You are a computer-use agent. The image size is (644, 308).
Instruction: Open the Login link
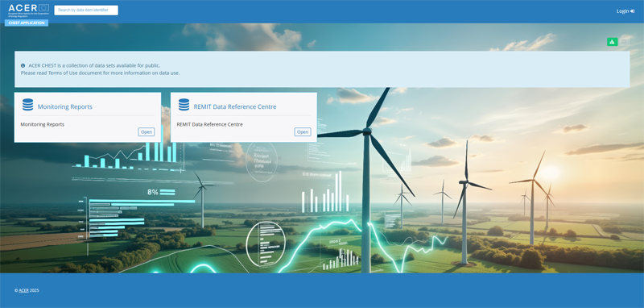click(622, 11)
